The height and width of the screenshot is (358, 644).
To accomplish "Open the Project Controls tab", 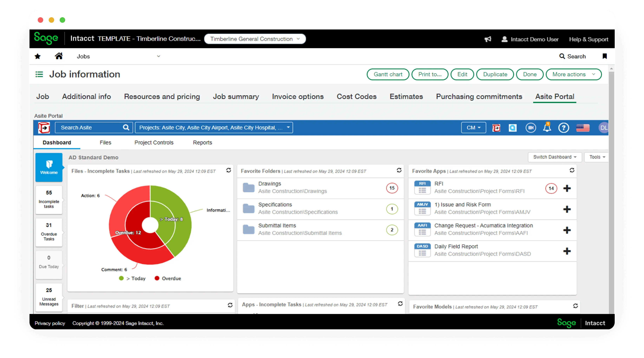I will click(154, 142).
